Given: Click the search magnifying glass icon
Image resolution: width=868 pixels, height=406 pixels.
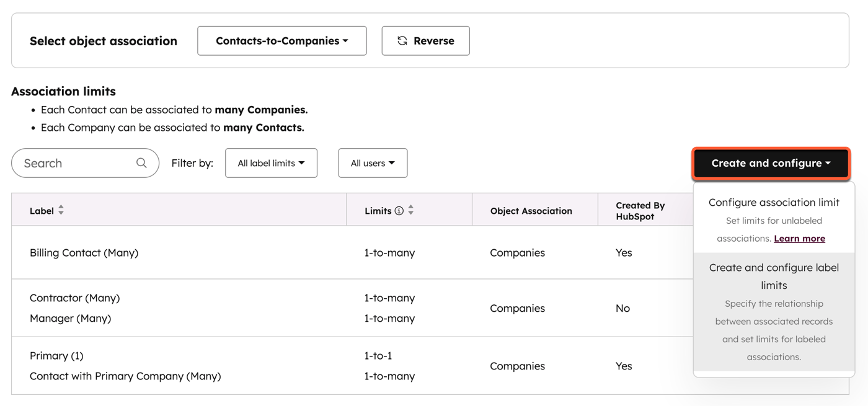Looking at the screenshot, I should pos(141,162).
